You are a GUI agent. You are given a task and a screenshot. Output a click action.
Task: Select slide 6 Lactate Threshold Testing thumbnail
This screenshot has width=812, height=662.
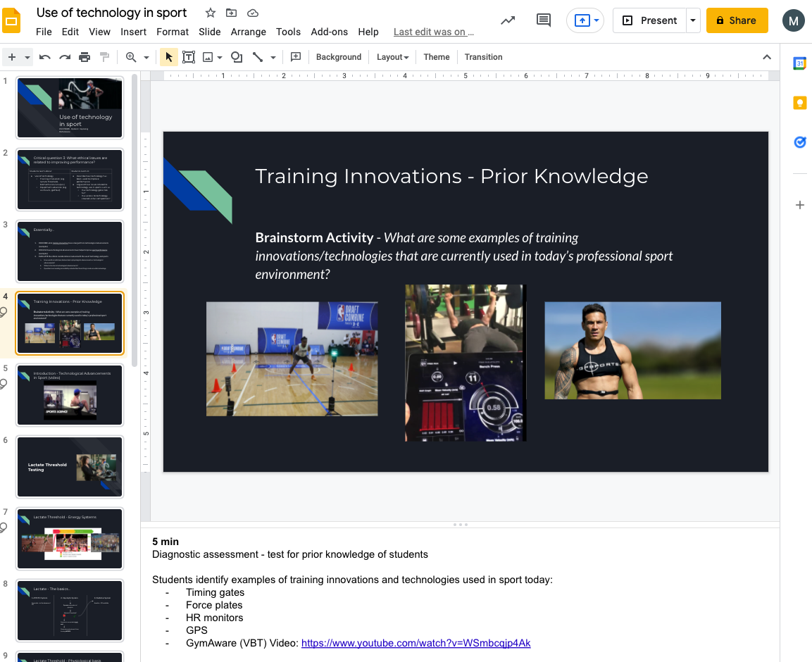70,467
